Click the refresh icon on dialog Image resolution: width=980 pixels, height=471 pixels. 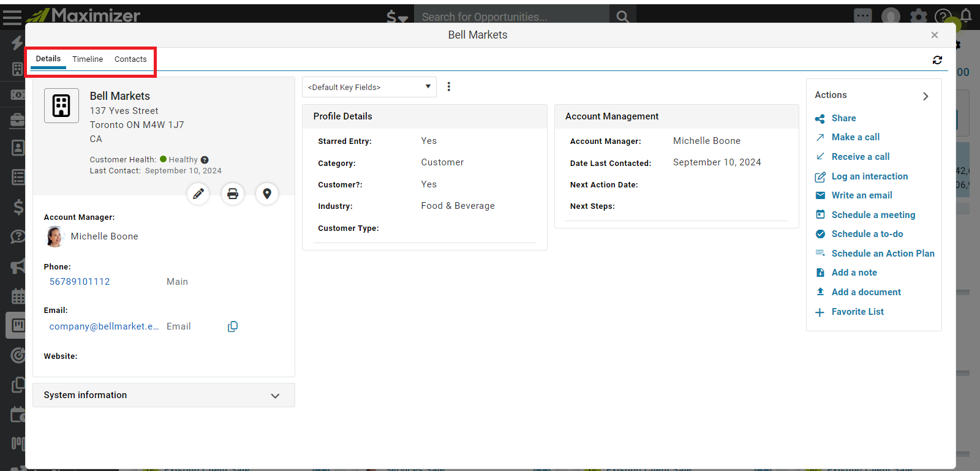point(937,60)
